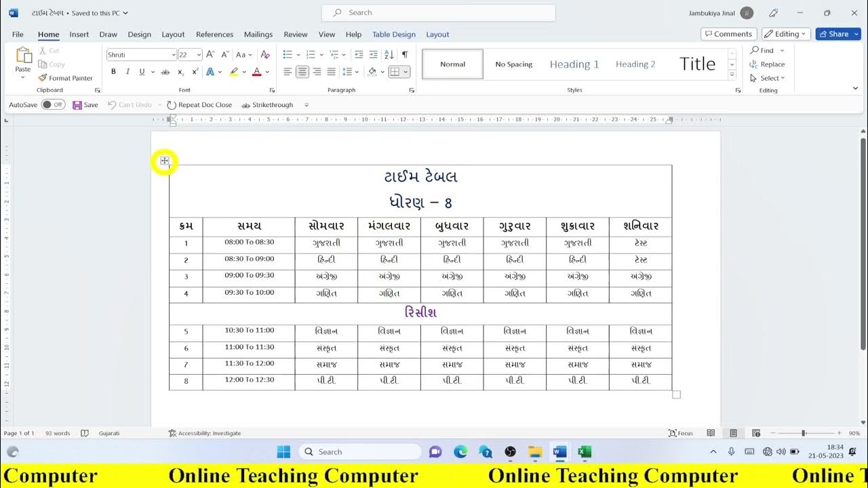Toggle AutoSave switch

pos(53,105)
